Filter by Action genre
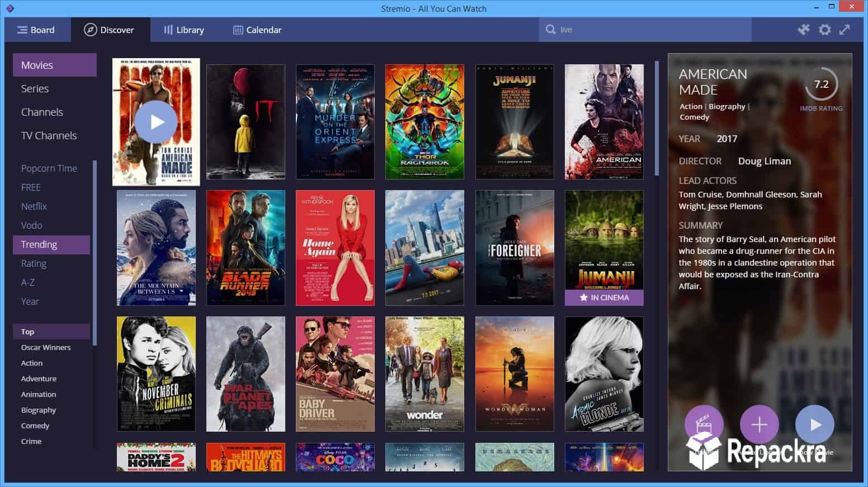868x487 pixels. click(51, 363)
